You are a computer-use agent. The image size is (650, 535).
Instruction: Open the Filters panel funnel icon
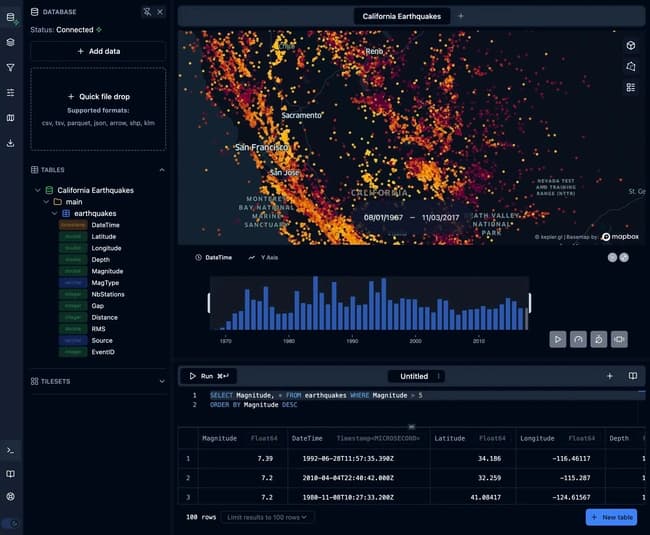10,68
